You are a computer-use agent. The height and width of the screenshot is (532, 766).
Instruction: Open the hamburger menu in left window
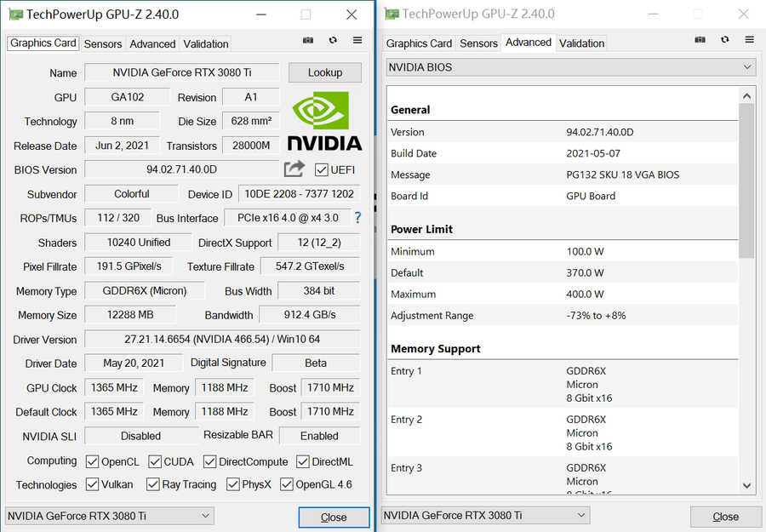(x=357, y=40)
